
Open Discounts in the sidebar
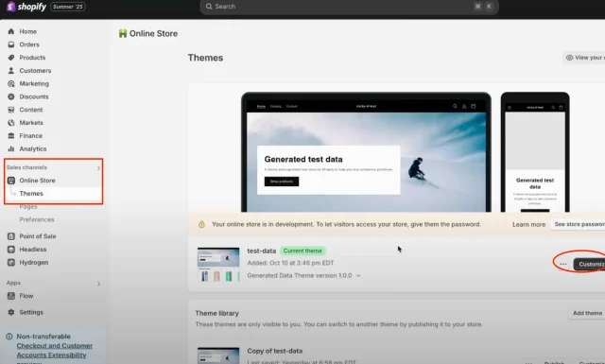click(34, 96)
